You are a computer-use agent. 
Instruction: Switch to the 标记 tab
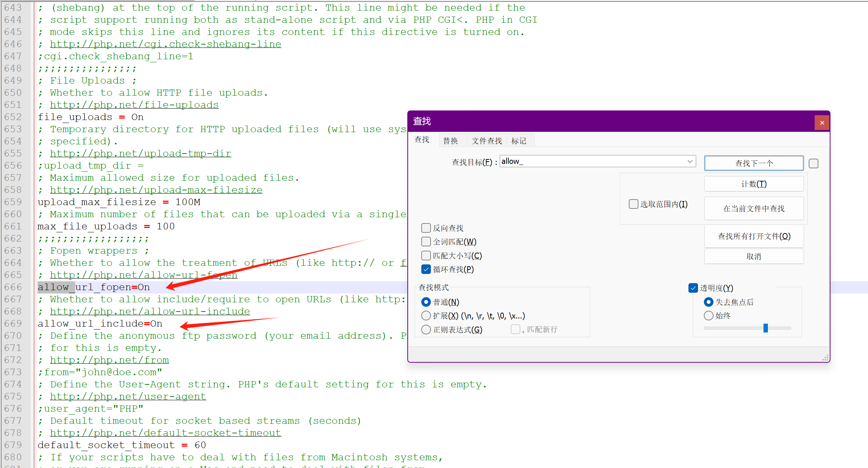click(518, 141)
